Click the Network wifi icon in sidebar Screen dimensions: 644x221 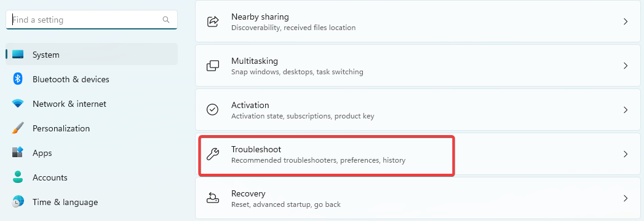pyautogui.click(x=18, y=104)
